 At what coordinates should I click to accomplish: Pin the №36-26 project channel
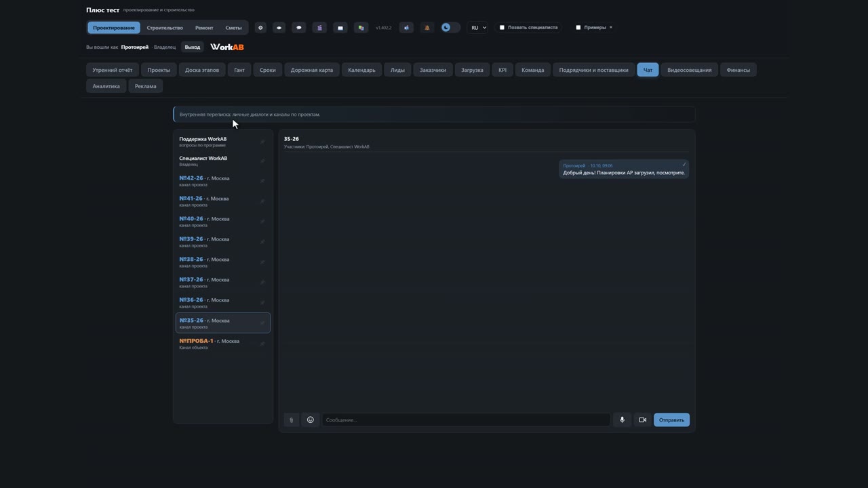click(x=262, y=303)
